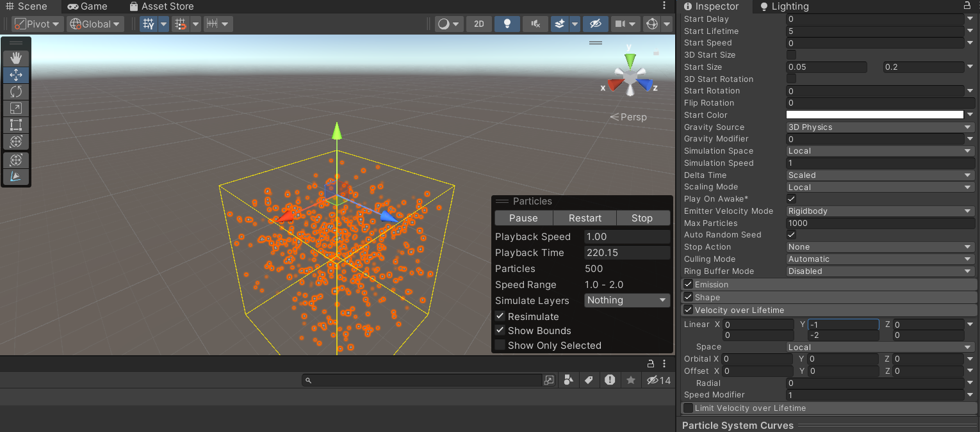Open the Start Color swatch
The width and height of the screenshot is (980, 432).
click(x=874, y=115)
